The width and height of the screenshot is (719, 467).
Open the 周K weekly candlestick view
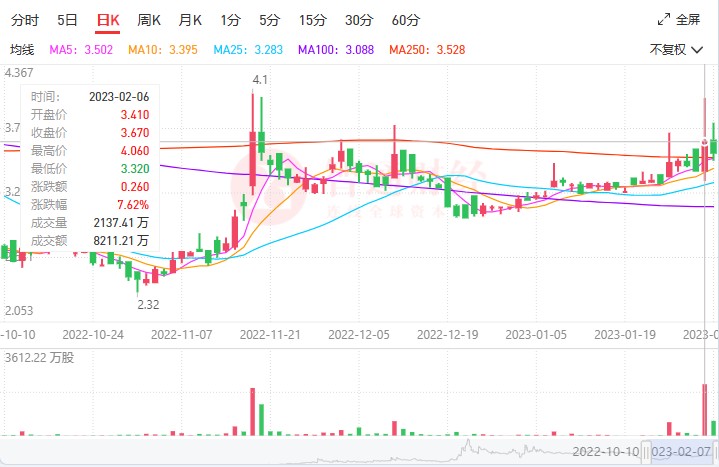[x=149, y=20]
